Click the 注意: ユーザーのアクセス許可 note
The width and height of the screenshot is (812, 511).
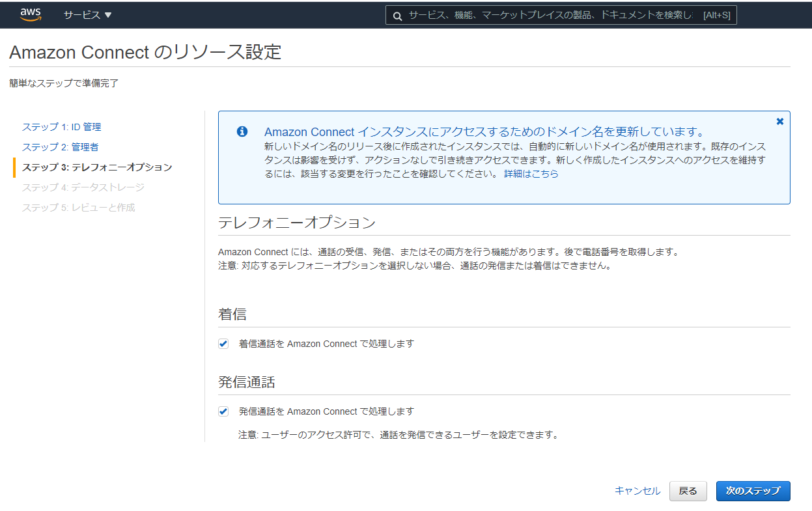(399, 435)
